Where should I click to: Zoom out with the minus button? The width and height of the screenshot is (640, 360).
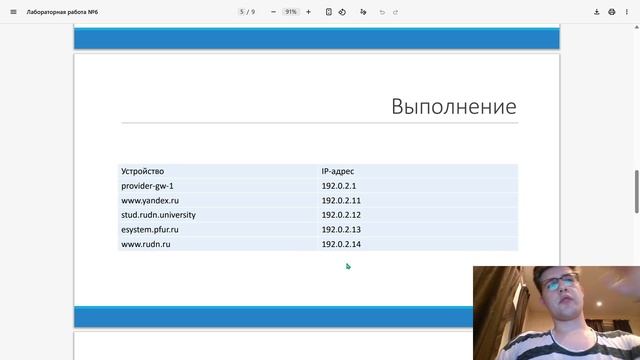(273, 12)
